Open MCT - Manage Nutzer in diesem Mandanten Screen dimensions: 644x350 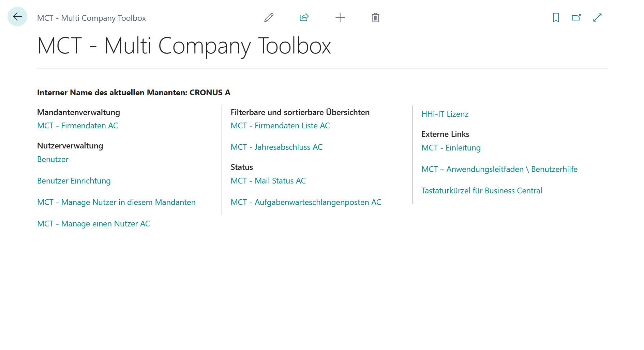(116, 202)
